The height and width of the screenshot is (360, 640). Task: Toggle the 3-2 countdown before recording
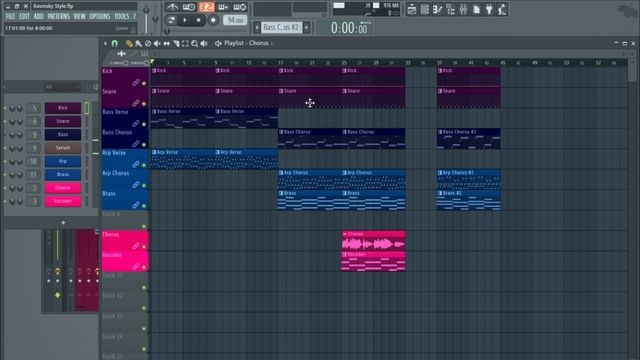tap(207, 7)
